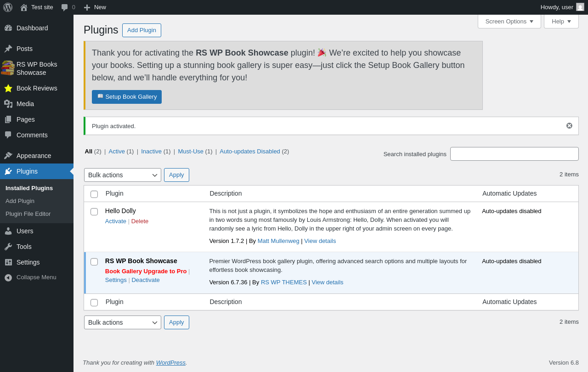Deactivate the RS WP Book Showcase plugin
Screen dimensions: 588x372
tap(146, 280)
